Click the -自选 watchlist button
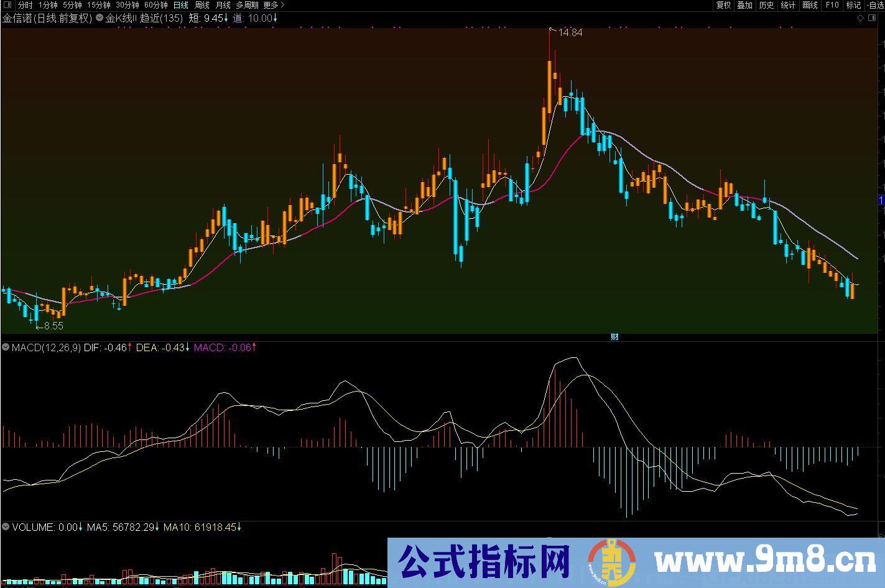Viewport: 885px width, 588px height. (874, 5)
